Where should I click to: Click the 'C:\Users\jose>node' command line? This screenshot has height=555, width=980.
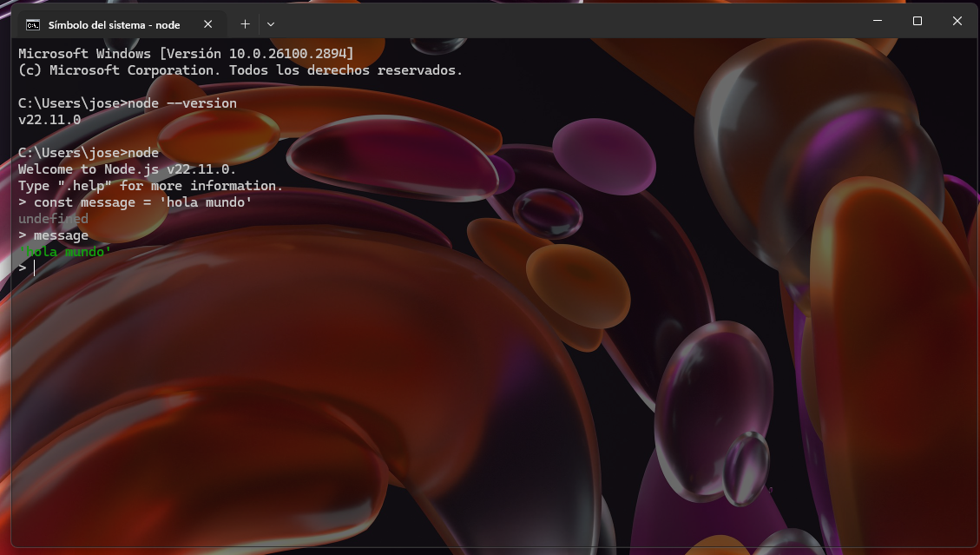[89, 153]
